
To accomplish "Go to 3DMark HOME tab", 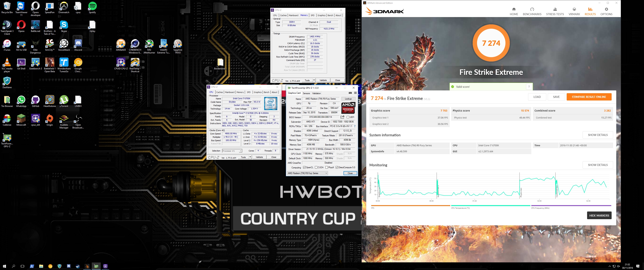I will pos(514,11).
